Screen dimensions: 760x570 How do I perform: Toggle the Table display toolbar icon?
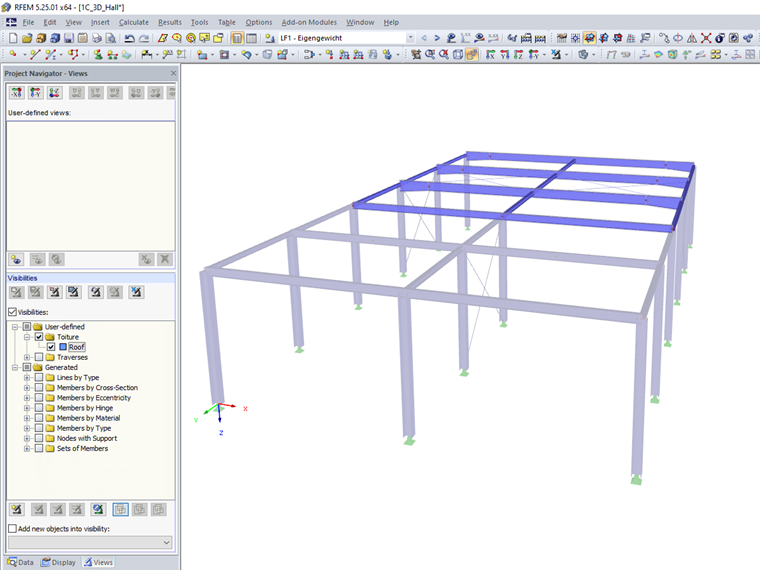click(252, 38)
